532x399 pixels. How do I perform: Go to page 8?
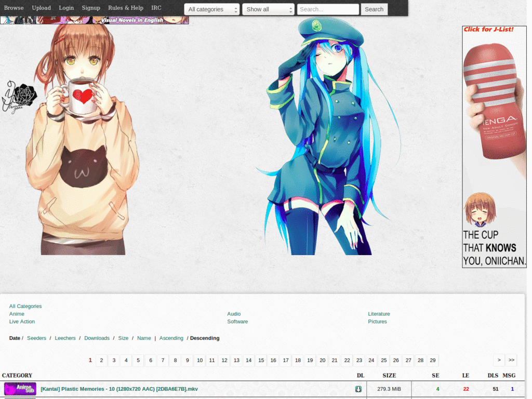175,361
